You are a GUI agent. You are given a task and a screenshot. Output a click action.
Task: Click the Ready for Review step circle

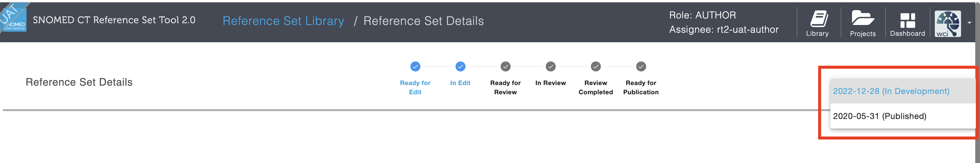coord(505,67)
